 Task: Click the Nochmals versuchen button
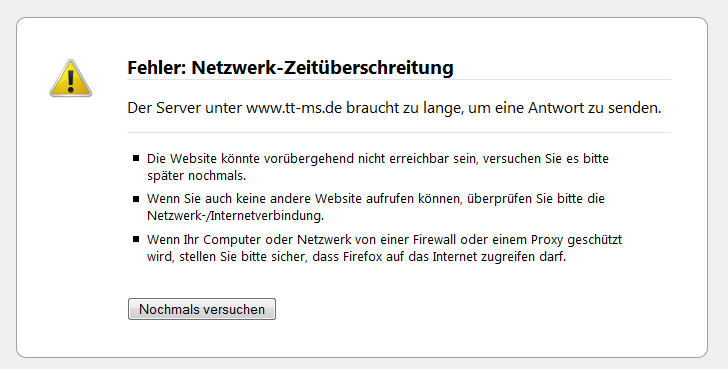tap(202, 309)
